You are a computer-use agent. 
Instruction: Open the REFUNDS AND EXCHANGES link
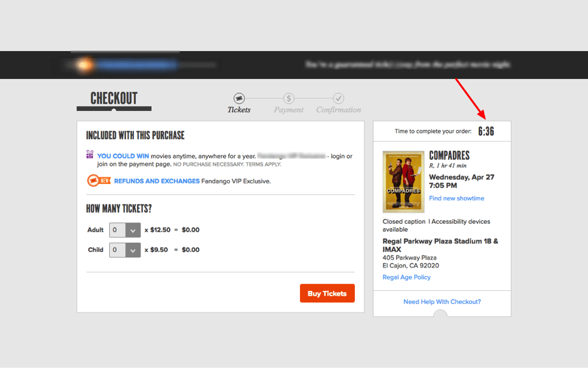[x=157, y=181]
